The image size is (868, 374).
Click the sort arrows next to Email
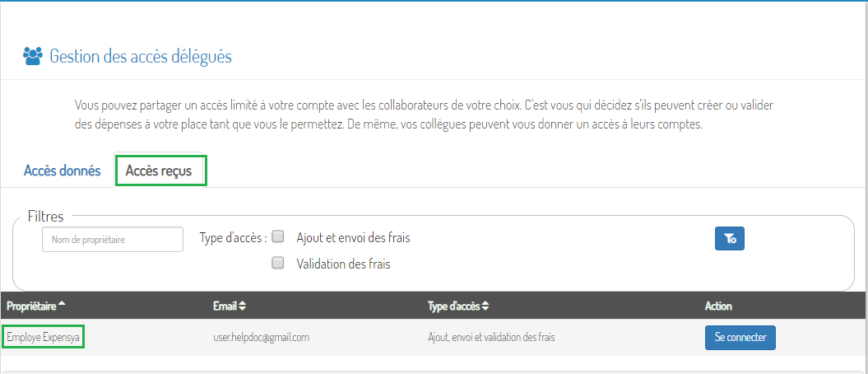243,306
